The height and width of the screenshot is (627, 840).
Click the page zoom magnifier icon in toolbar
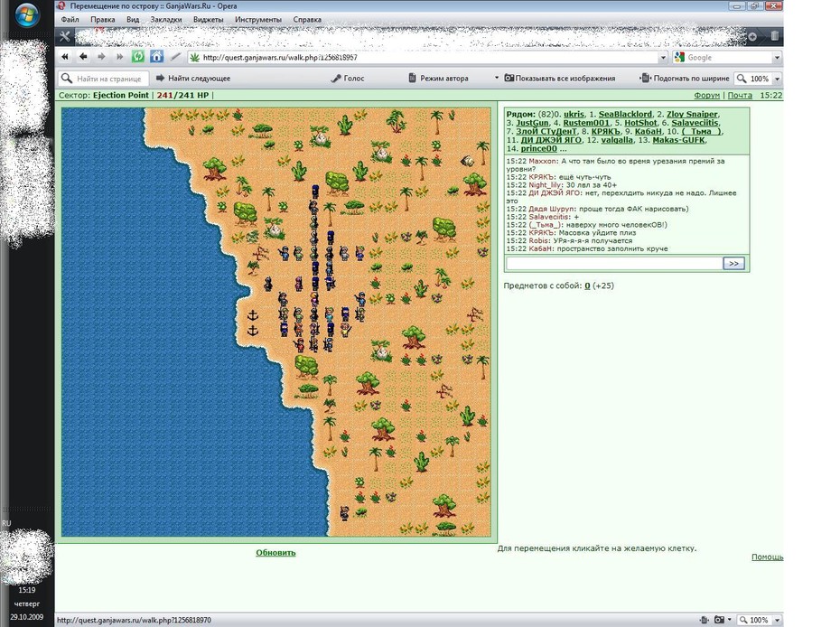pyautogui.click(x=742, y=79)
